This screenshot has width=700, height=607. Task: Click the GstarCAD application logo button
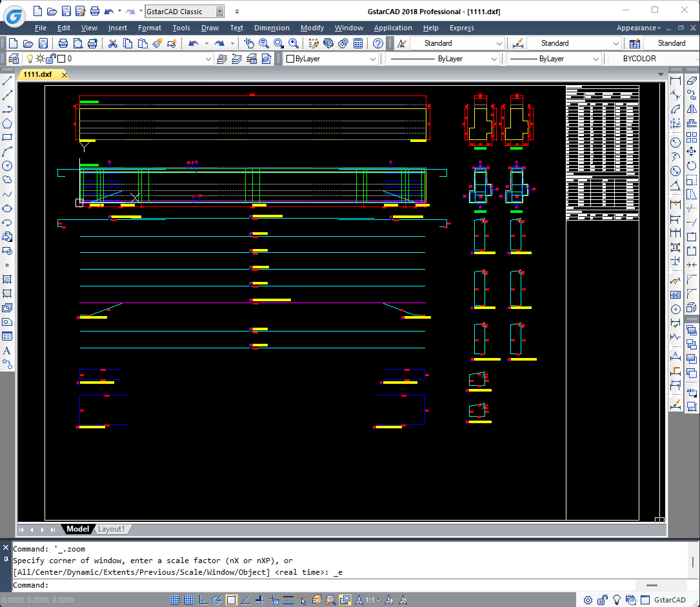(x=14, y=15)
